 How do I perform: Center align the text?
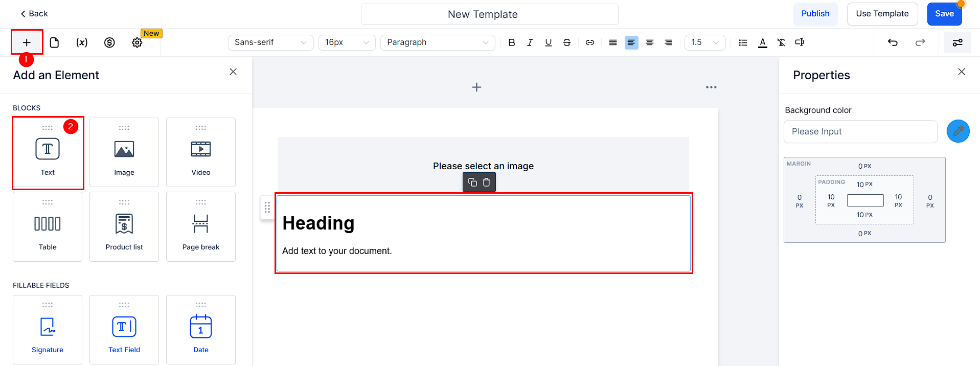tap(650, 42)
